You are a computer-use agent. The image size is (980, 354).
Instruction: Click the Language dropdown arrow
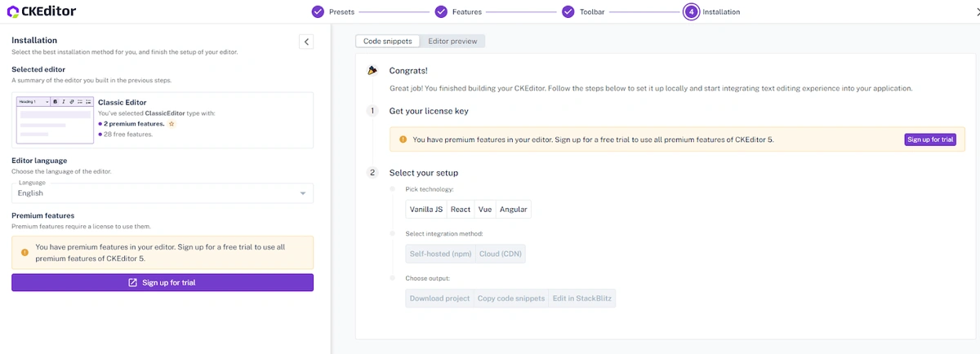(303, 193)
